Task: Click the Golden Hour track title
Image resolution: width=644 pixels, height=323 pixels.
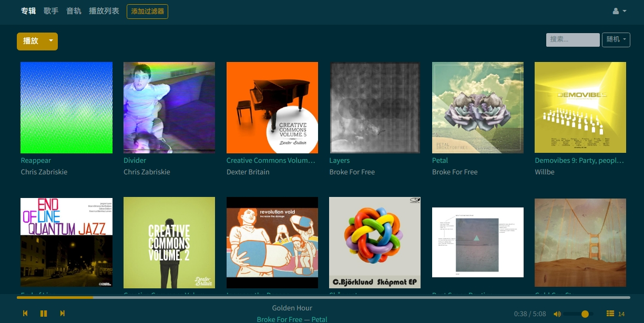Action: [292, 308]
